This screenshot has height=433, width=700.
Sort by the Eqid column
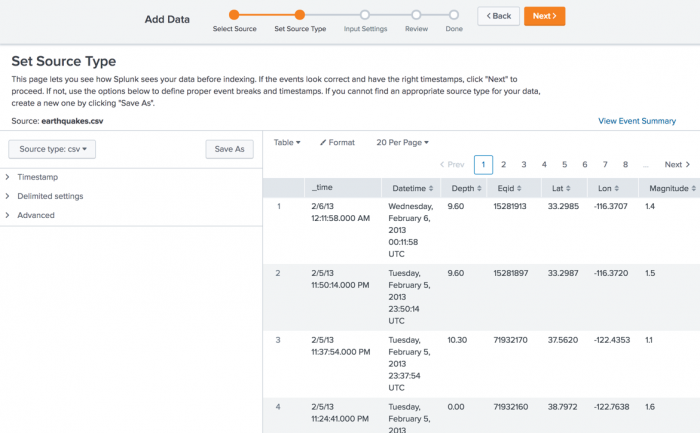click(x=509, y=188)
